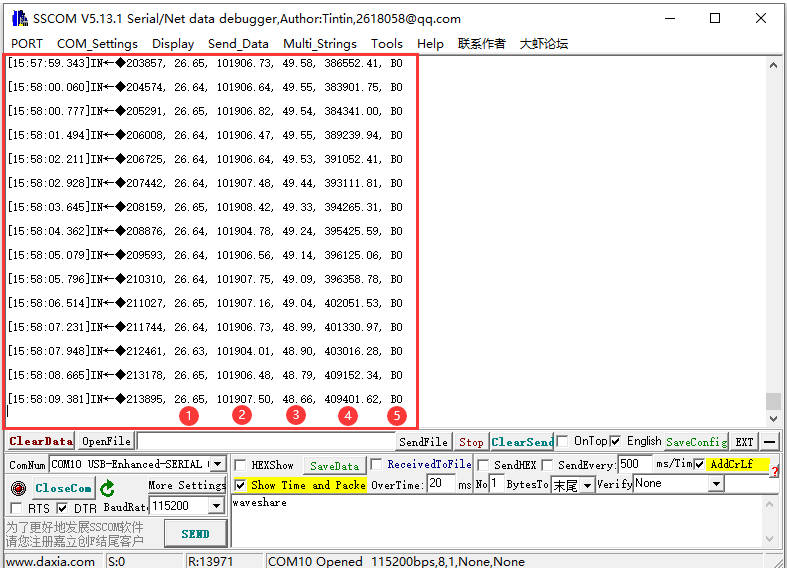This screenshot has height=568, width=787.
Task: Open the COM_Settings menu
Action: (97, 44)
